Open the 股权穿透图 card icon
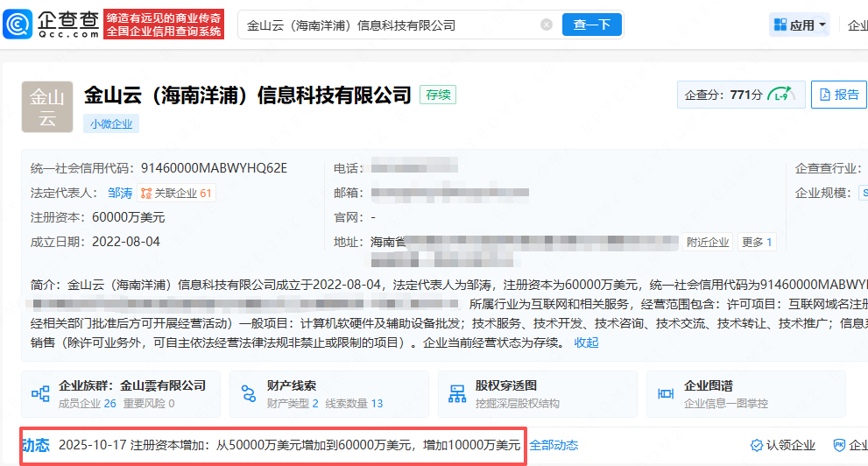Viewport: 868px width, 466px height. [456, 394]
